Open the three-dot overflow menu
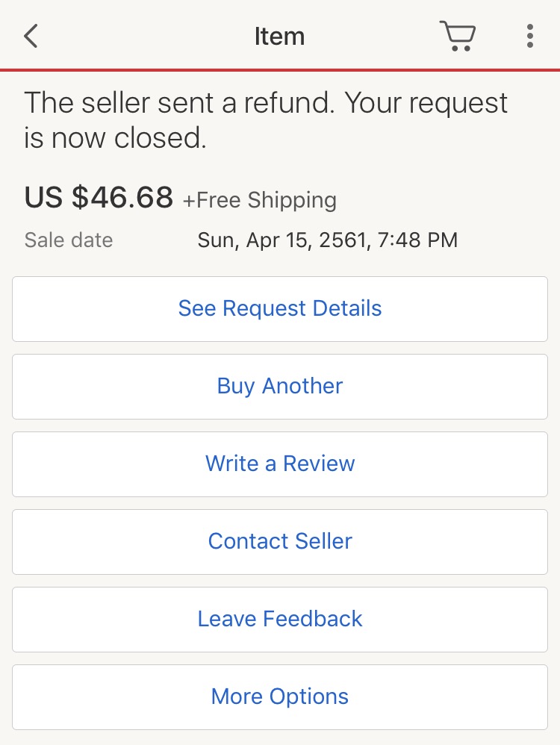 click(530, 36)
